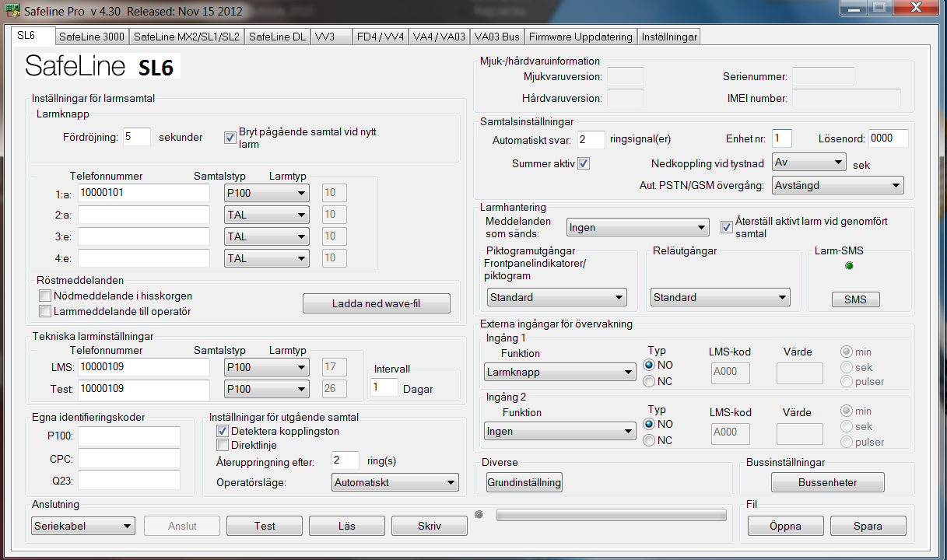Switch to SafeLine 3000 tab
Viewport: 947px width, 560px height.
tap(92, 37)
